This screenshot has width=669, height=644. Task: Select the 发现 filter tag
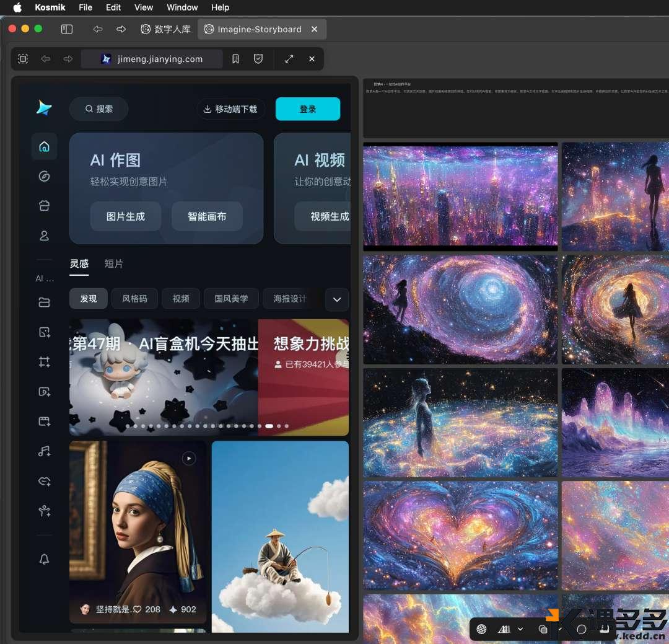pyautogui.click(x=89, y=299)
